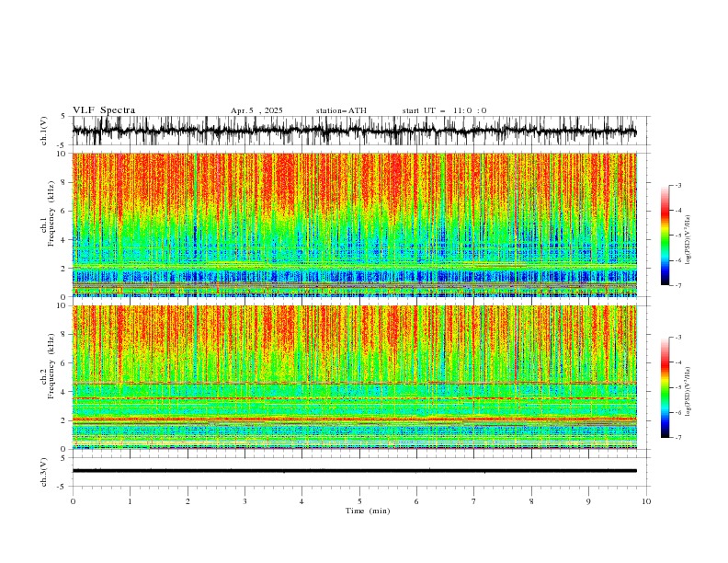
Task: Click time axis tick label "8"
Action: pos(531,501)
